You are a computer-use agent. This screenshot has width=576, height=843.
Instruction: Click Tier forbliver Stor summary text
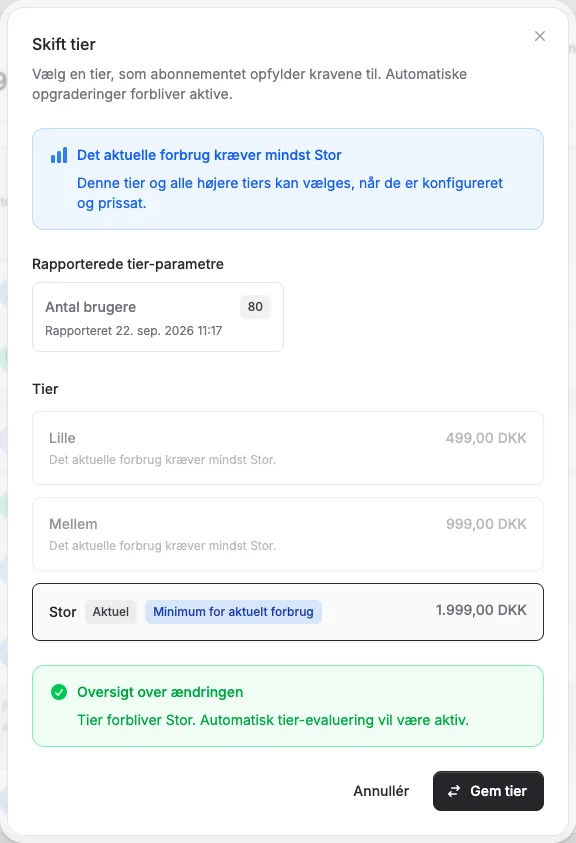point(273,720)
